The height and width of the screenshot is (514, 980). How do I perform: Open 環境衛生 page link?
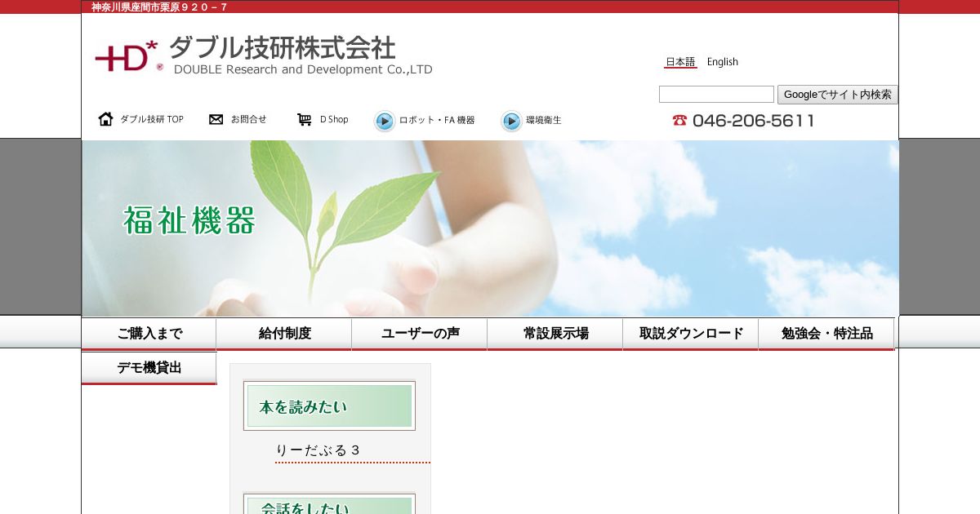pyautogui.click(x=544, y=120)
